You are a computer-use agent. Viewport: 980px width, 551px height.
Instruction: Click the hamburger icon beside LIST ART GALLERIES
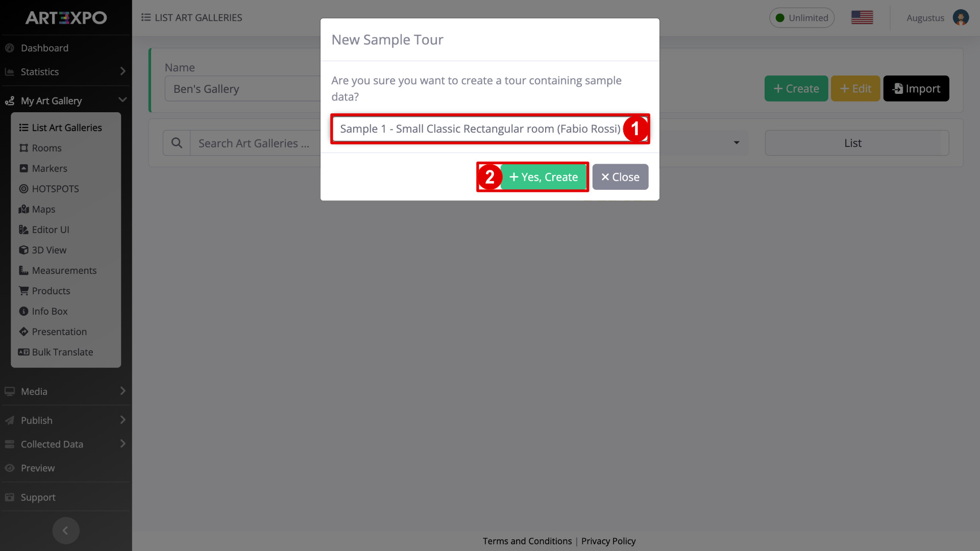pyautogui.click(x=146, y=17)
